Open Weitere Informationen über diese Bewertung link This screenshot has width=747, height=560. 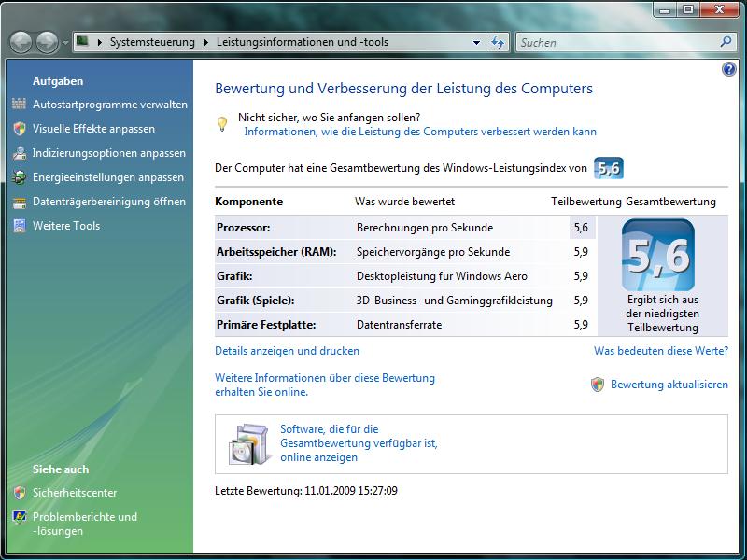point(325,385)
